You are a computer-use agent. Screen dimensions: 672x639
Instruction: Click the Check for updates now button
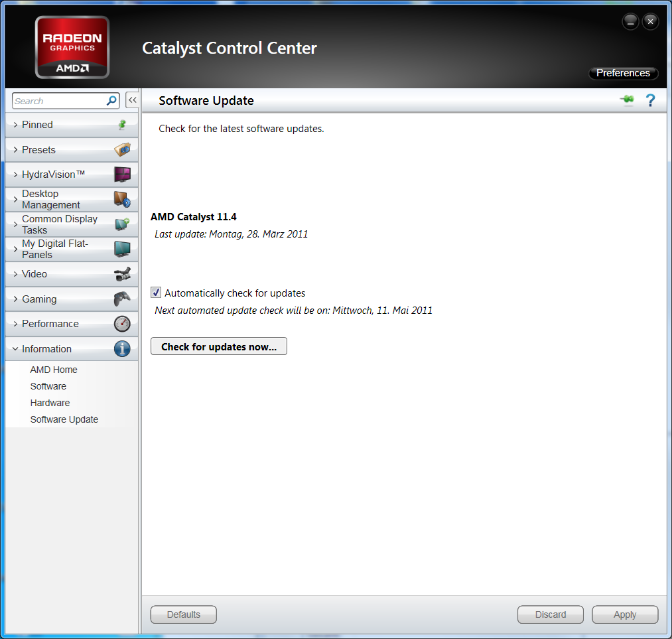click(218, 346)
